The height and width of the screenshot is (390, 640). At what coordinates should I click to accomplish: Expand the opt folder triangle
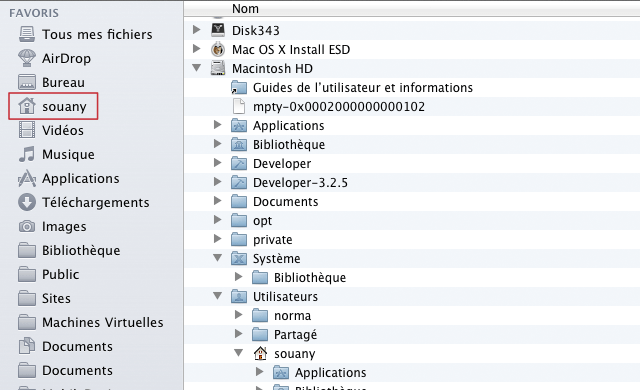click(x=218, y=220)
